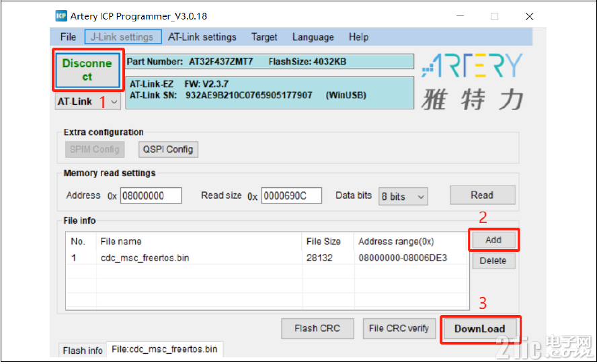Click the Flash CRC button
Viewport: 599px width, 364px height.
click(x=317, y=328)
